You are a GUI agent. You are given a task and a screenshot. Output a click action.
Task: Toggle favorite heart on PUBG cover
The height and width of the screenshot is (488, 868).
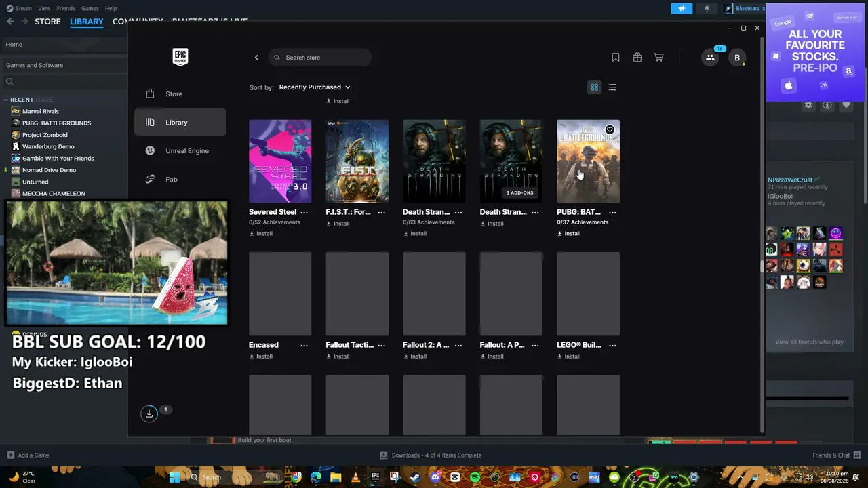pyautogui.click(x=610, y=129)
